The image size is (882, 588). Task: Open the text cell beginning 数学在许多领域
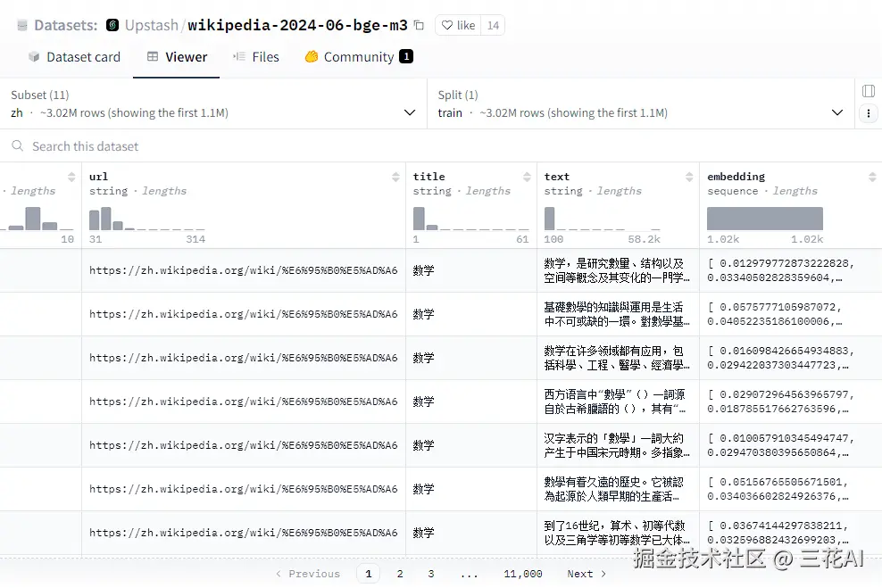click(618, 358)
